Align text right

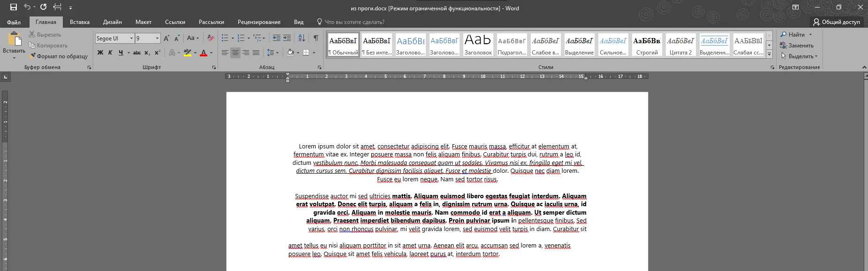point(246,53)
